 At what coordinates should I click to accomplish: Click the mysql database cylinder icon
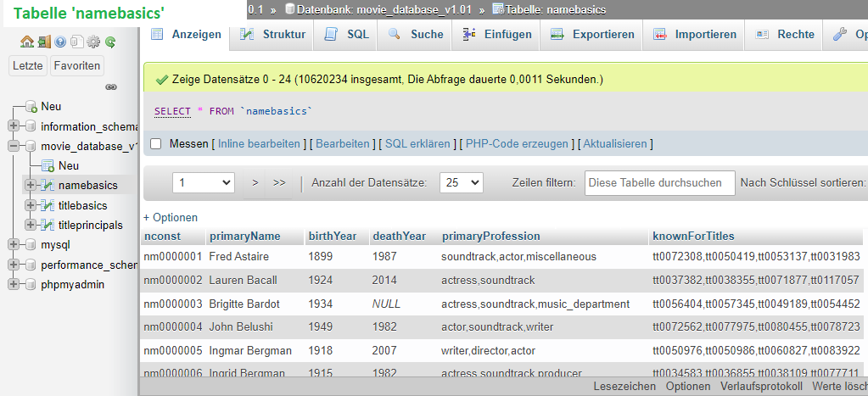coord(31,244)
